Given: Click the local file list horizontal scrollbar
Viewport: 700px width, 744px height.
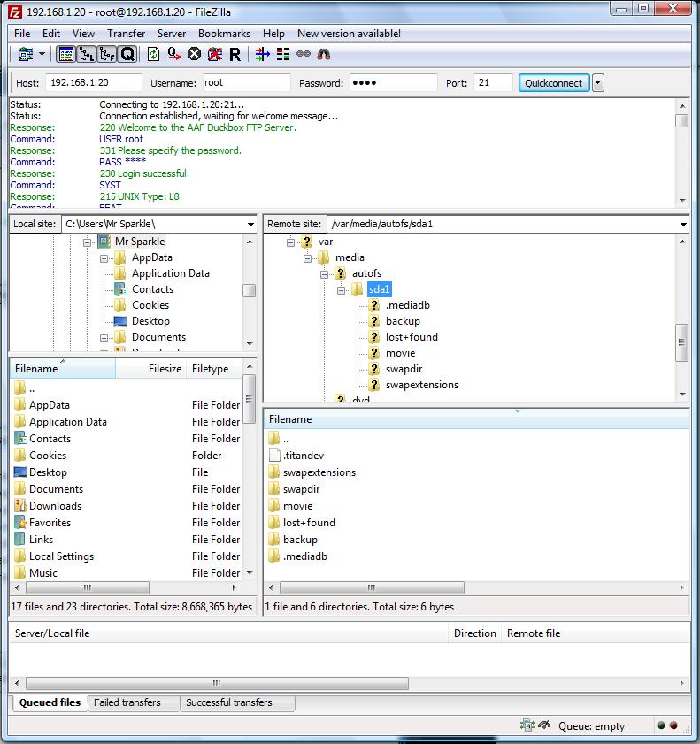Looking at the screenshot, I should click(88, 587).
